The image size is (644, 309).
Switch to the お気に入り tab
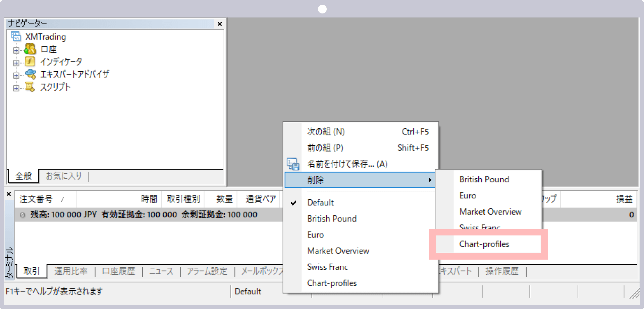point(64,176)
